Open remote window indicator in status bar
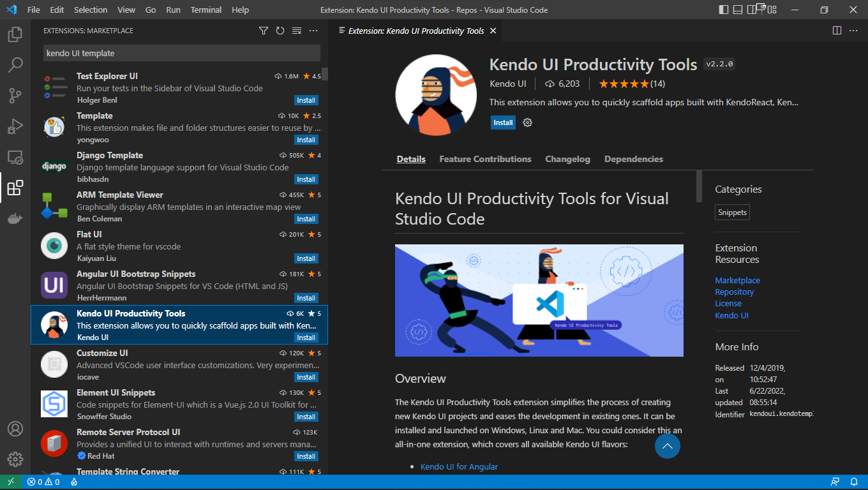The height and width of the screenshot is (490, 868). (x=11, y=482)
